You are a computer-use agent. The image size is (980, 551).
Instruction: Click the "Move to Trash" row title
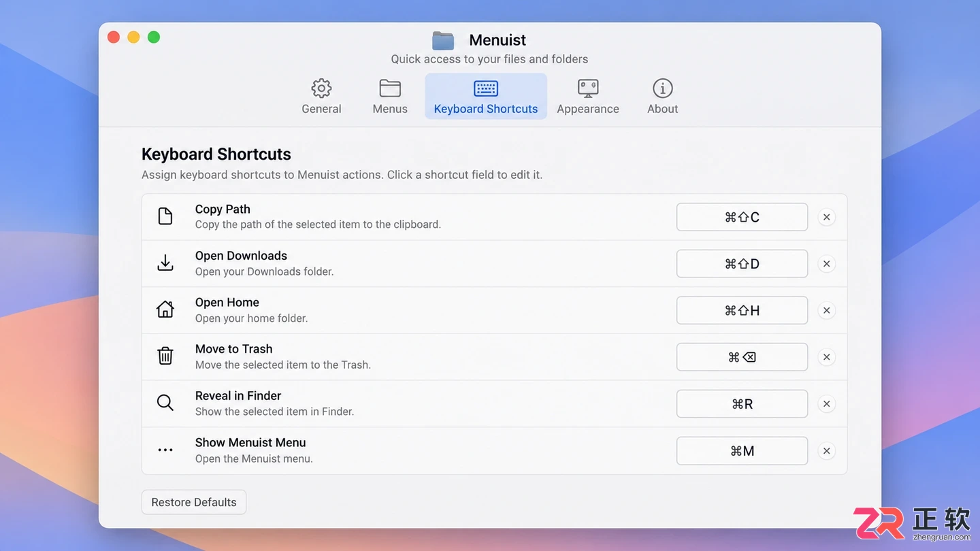pyautogui.click(x=233, y=349)
